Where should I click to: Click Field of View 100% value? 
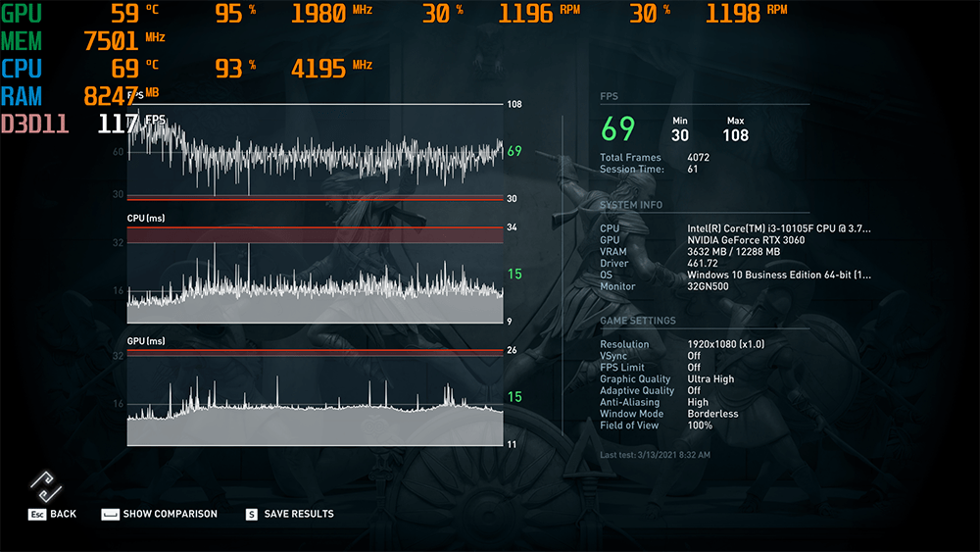(700, 426)
